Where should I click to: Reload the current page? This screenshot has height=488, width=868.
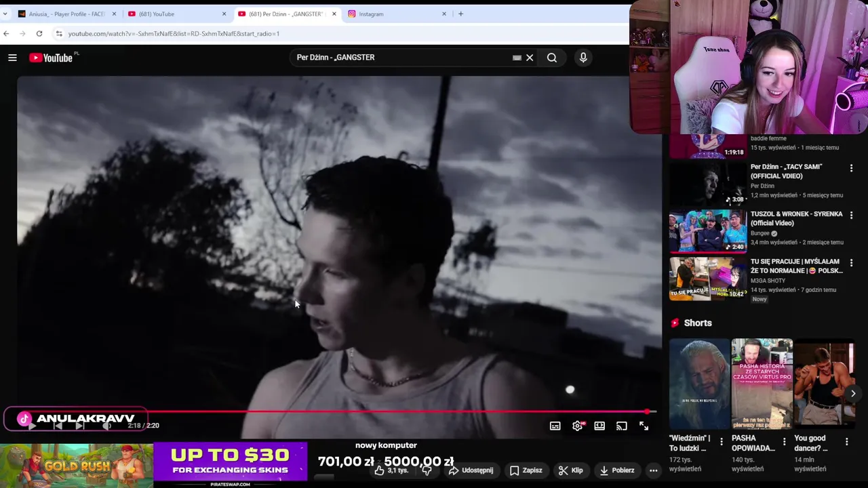[39, 34]
